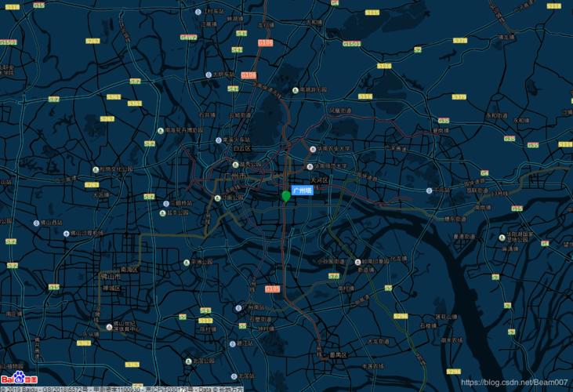Select the G4W2 expressway shield

click(x=189, y=38)
